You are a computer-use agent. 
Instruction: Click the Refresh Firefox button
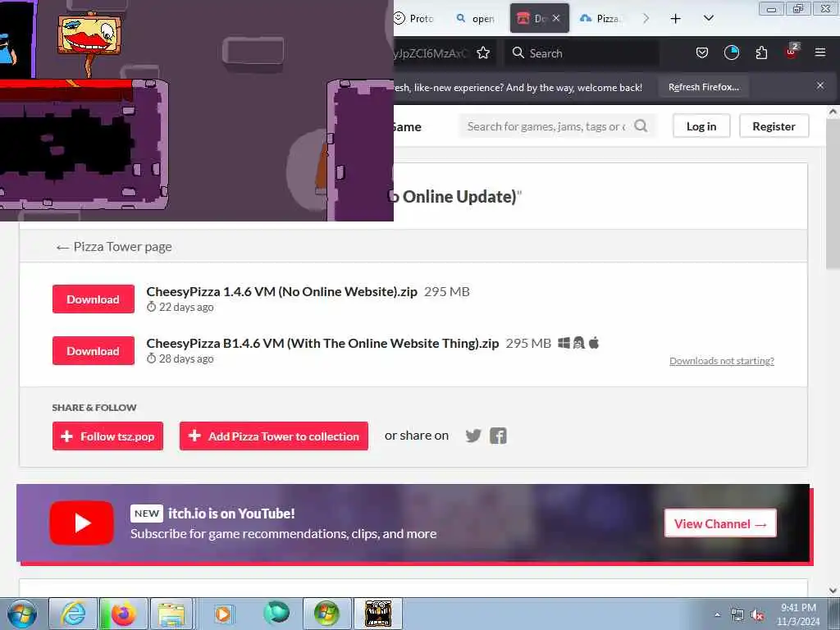(x=703, y=87)
